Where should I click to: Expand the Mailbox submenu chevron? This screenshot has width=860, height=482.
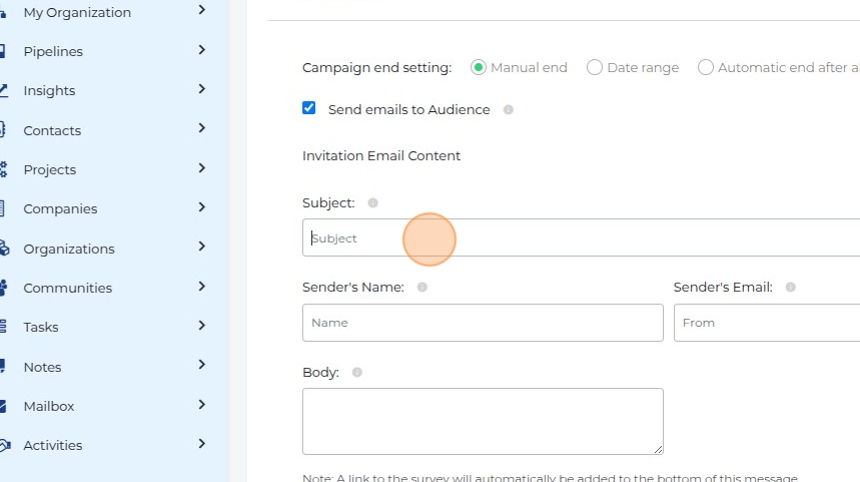pyautogui.click(x=202, y=405)
